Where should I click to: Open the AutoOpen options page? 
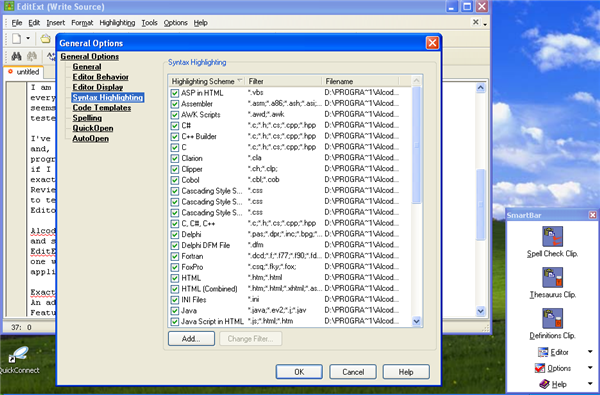(90, 139)
